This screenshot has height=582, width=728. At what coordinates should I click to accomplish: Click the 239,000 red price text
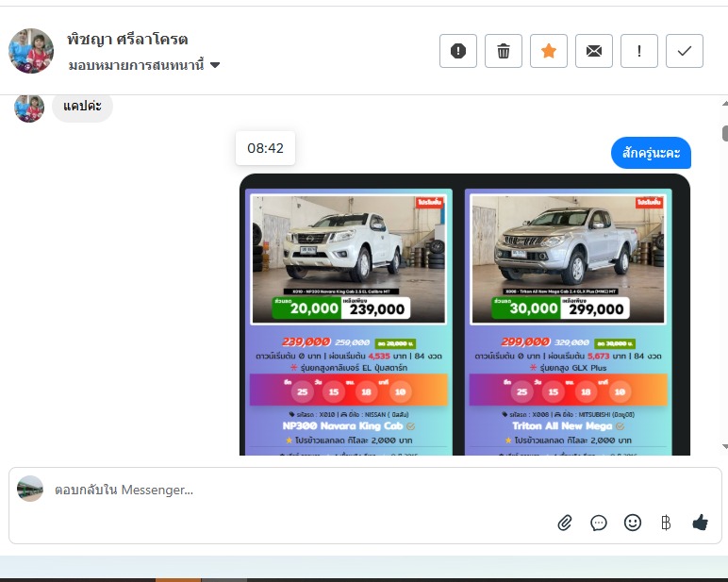[x=306, y=341]
